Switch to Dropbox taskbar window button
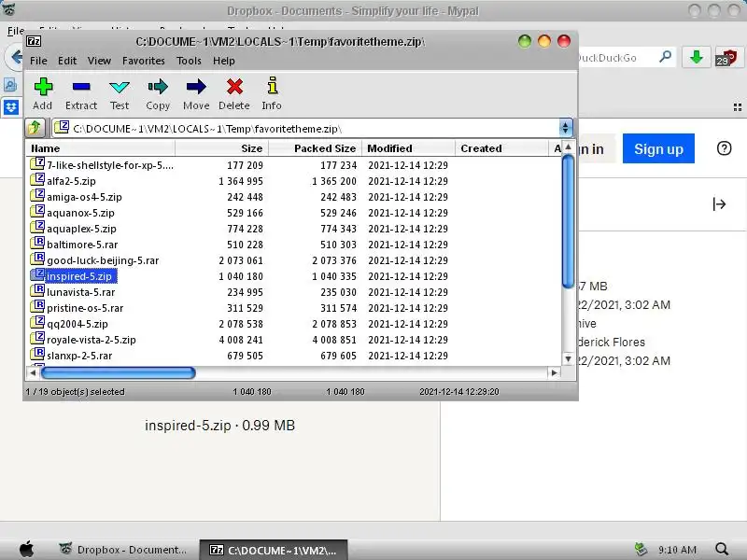 coord(123,550)
